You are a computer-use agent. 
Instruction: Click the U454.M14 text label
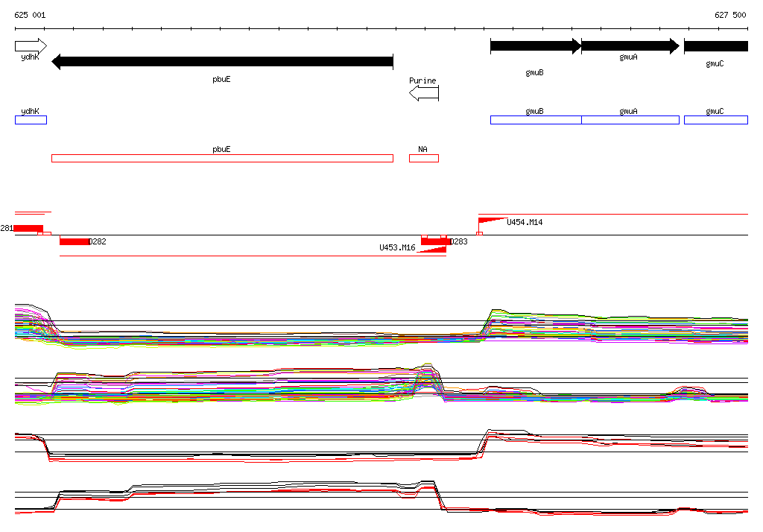pyautogui.click(x=525, y=223)
